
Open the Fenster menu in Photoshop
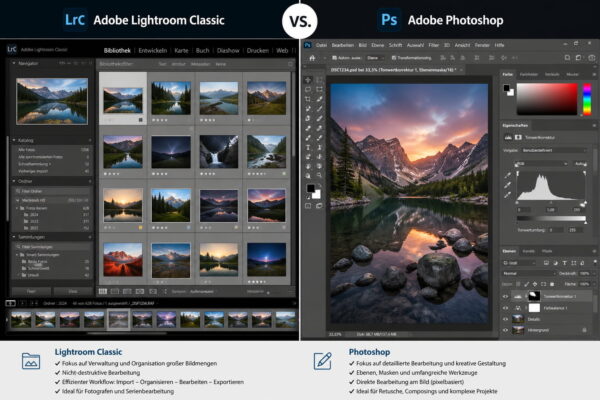point(482,45)
